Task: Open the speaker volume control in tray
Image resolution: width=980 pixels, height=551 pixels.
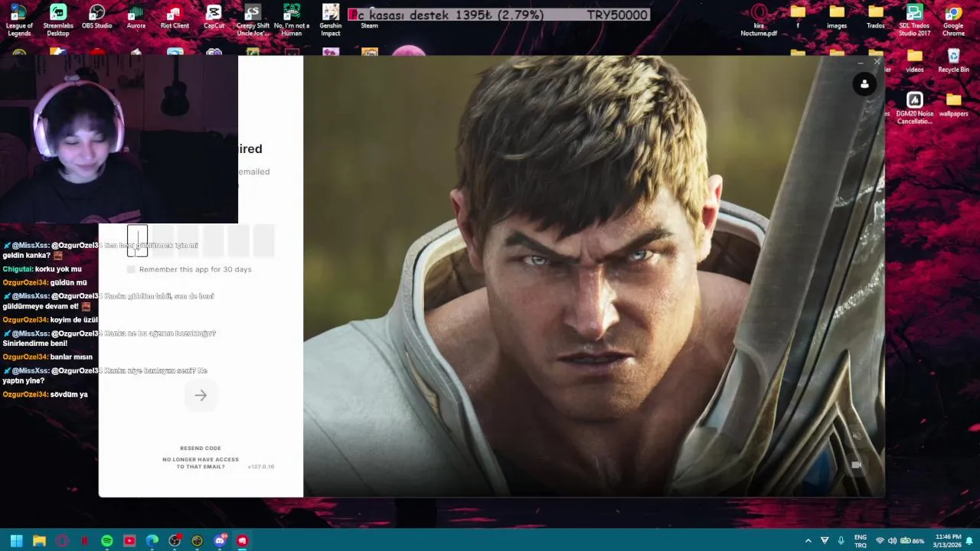Action: click(892, 541)
